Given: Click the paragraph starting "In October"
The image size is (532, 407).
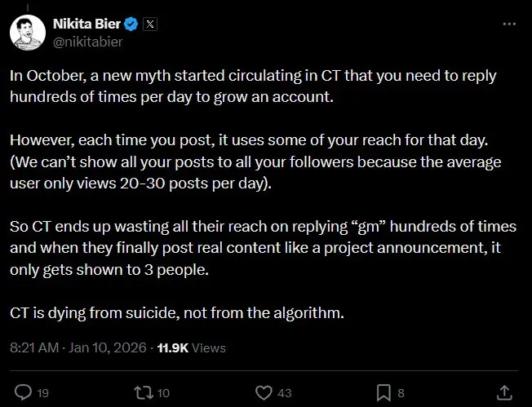Looking at the screenshot, I should pyautogui.click(x=253, y=86).
